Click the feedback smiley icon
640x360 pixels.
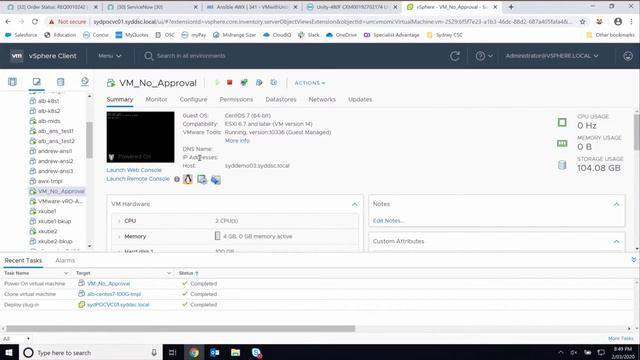click(x=628, y=56)
